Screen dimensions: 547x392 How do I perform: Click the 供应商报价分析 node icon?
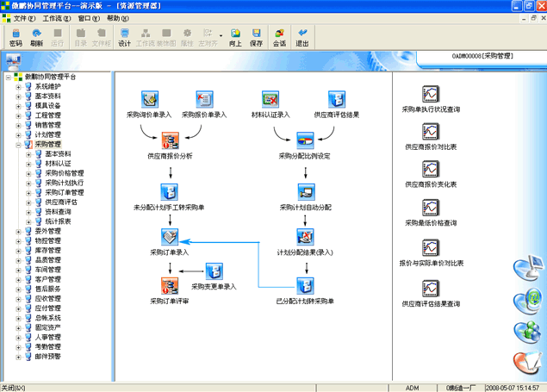coord(170,140)
